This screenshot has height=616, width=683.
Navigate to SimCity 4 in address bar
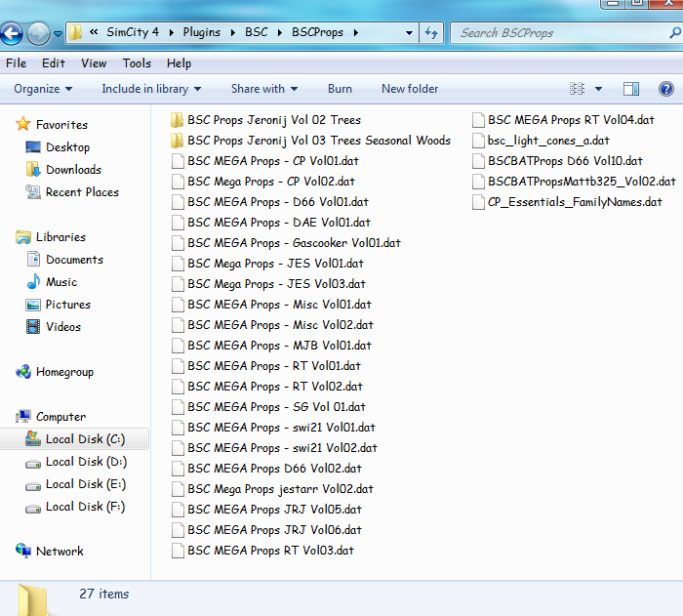coord(133,32)
